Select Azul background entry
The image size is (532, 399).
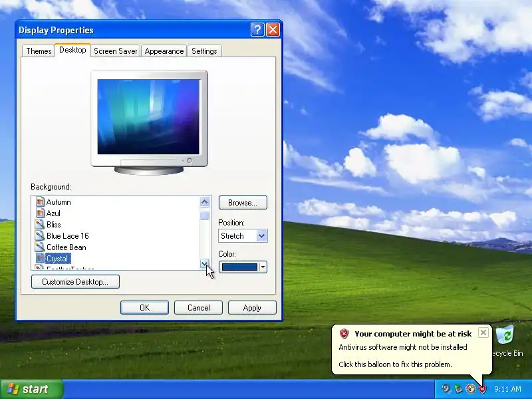53,213
